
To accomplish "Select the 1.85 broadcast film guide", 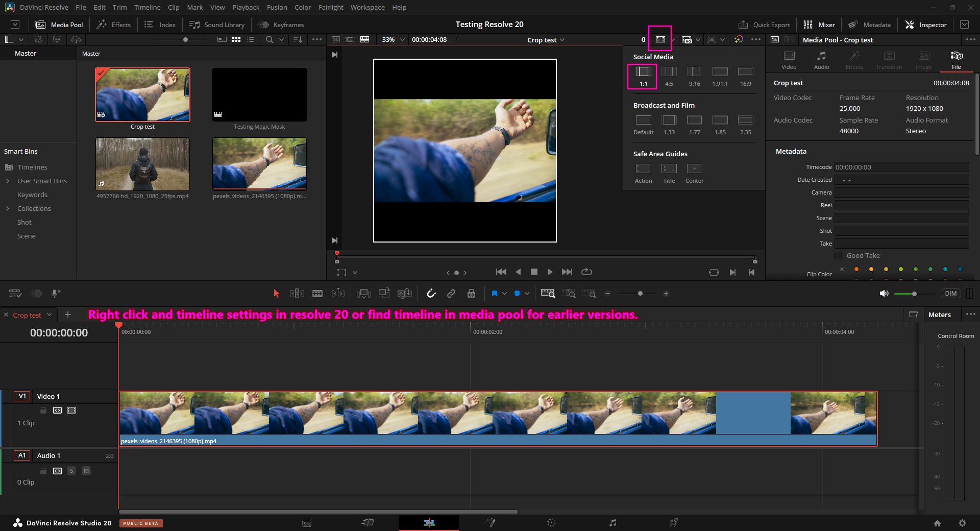I will pos(720,125).
